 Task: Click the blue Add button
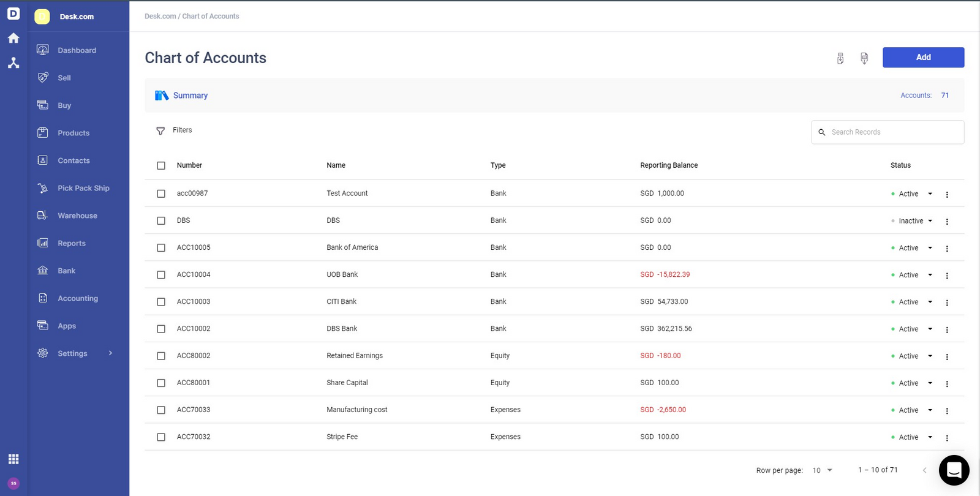tap(923, 58)
